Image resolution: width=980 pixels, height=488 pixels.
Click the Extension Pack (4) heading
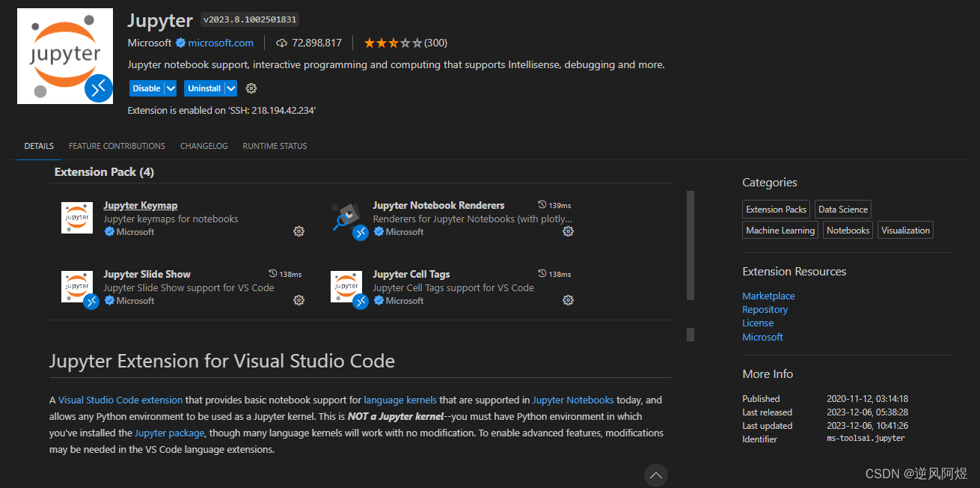point(104,172)
